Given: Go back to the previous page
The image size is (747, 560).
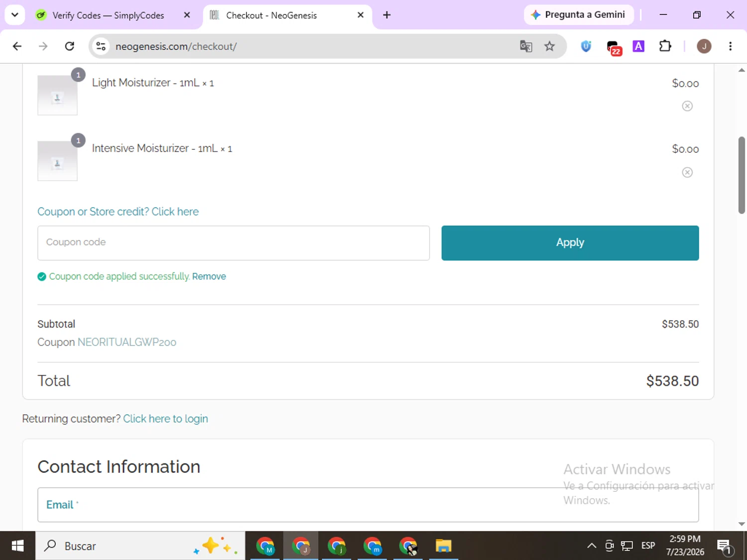Looking at the screenshot, I should pyautogui.click(x=17, y=46).
